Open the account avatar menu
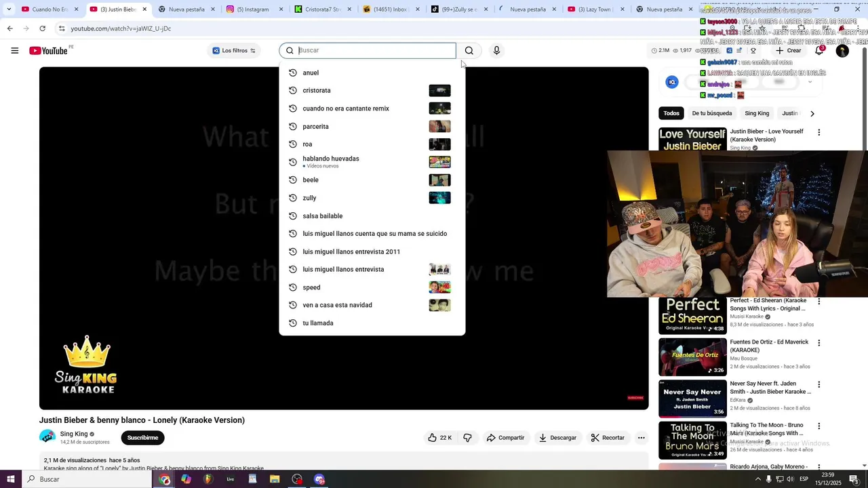868x488 pixels. 842,51
